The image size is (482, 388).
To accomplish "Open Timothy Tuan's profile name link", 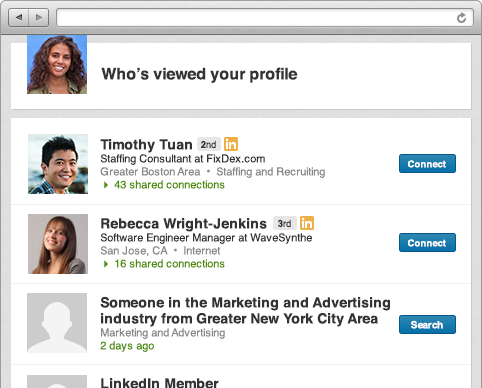I will click(146, 145).
